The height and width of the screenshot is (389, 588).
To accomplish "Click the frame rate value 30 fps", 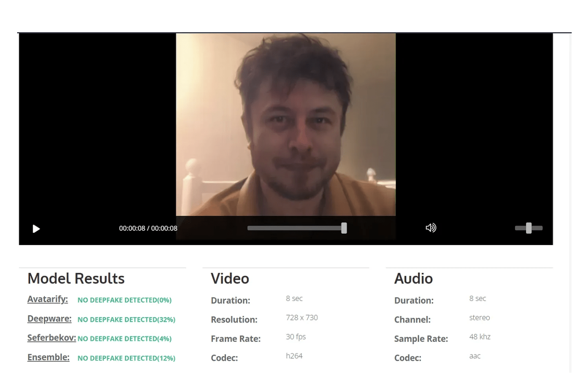I will (x=296, y=337).
